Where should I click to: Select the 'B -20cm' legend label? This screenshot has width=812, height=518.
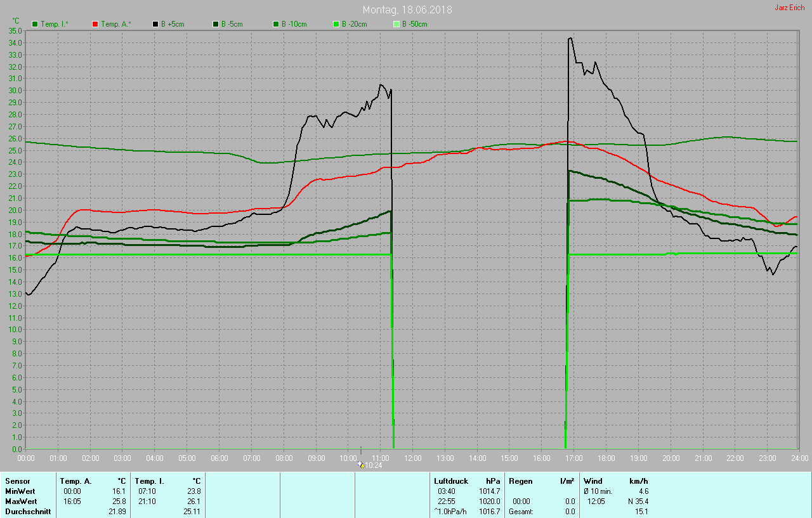coord(355,24)
